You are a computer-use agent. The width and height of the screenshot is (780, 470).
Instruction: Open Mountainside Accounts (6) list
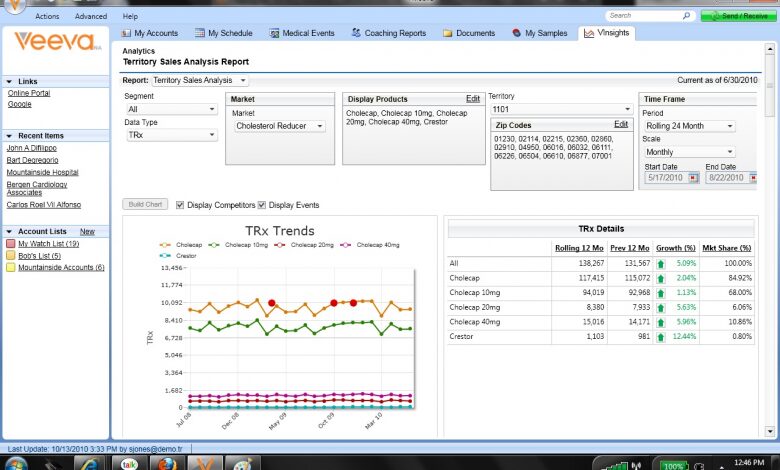[x=61, y=268]
